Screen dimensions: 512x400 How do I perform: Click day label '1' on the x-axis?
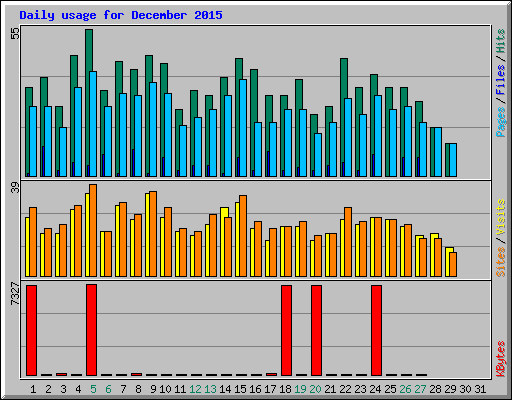coord(33,389)
